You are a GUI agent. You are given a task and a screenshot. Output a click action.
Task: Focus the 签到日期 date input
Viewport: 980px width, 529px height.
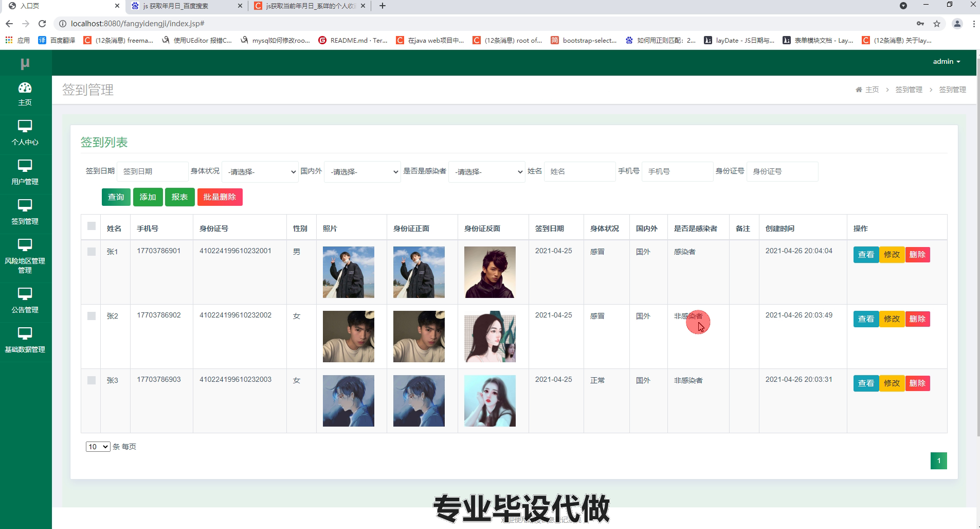[152, 171]
